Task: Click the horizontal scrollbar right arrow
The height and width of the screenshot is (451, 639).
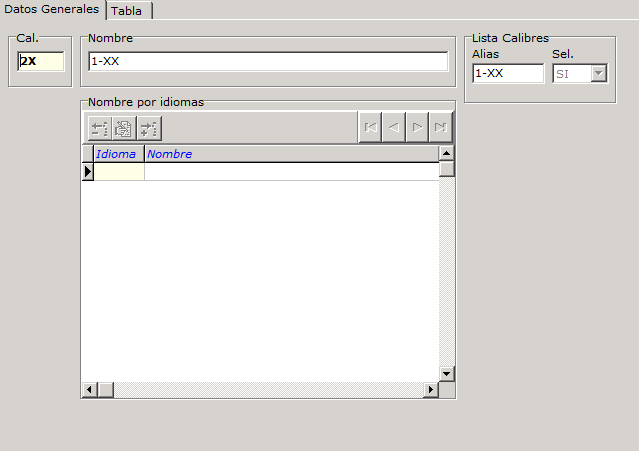Action: click(x=431, y=389)
